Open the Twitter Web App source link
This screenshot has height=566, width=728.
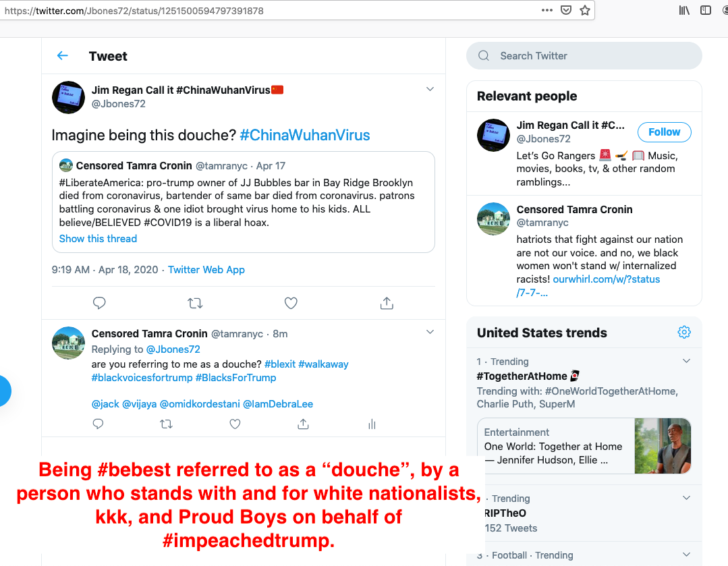[206, 270]
